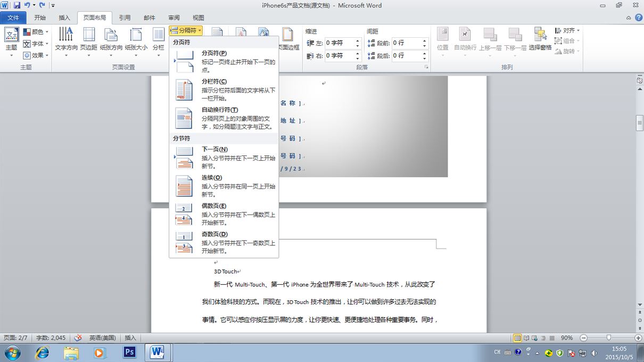Open Windows Explorer folder on taskbar
644x362 pixels.
(71, 352)
